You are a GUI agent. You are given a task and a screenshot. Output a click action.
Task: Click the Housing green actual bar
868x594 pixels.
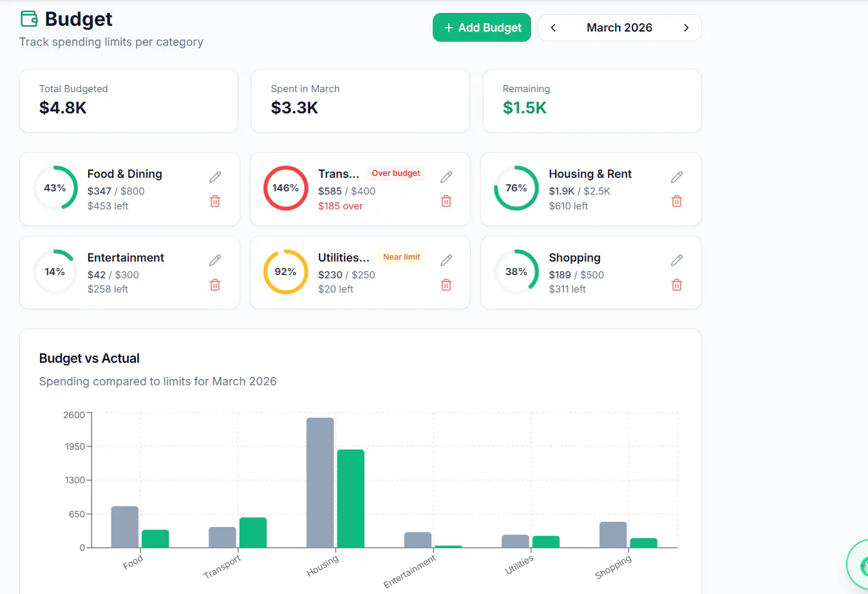[x=351, y=499]
